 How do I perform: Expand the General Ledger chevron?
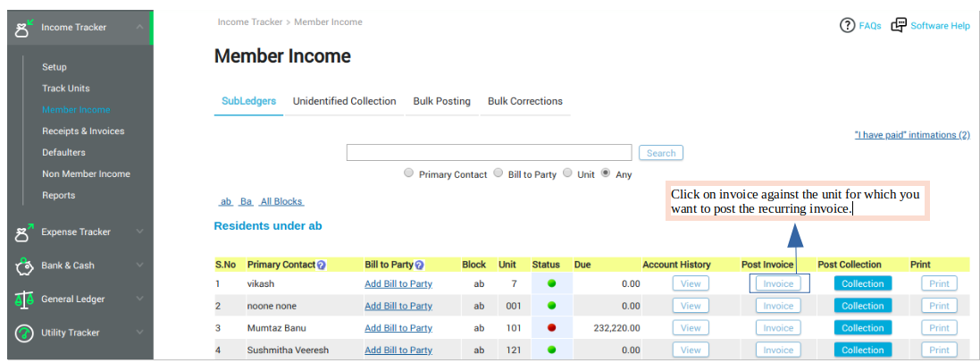point(139,300)
